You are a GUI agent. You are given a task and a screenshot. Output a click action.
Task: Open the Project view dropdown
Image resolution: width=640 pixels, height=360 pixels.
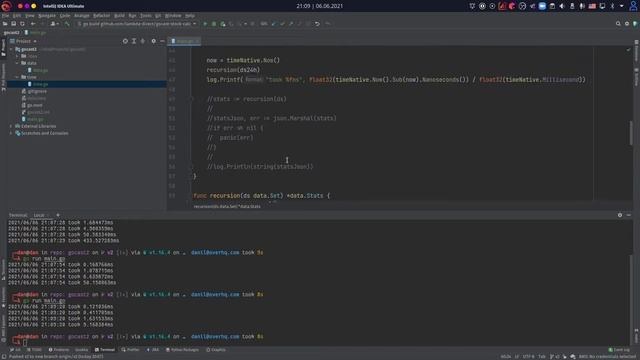(24, 41)
